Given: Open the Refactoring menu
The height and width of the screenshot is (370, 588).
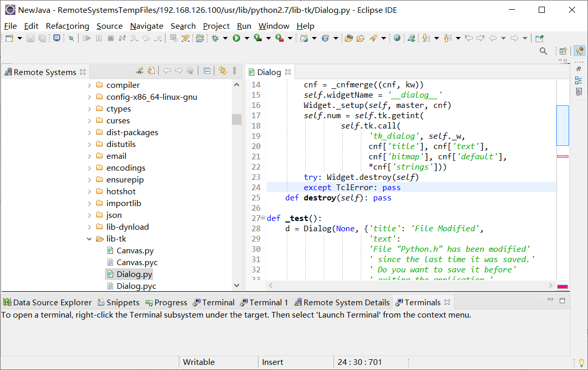Looking at the screenshot, I should coord(67,26).
